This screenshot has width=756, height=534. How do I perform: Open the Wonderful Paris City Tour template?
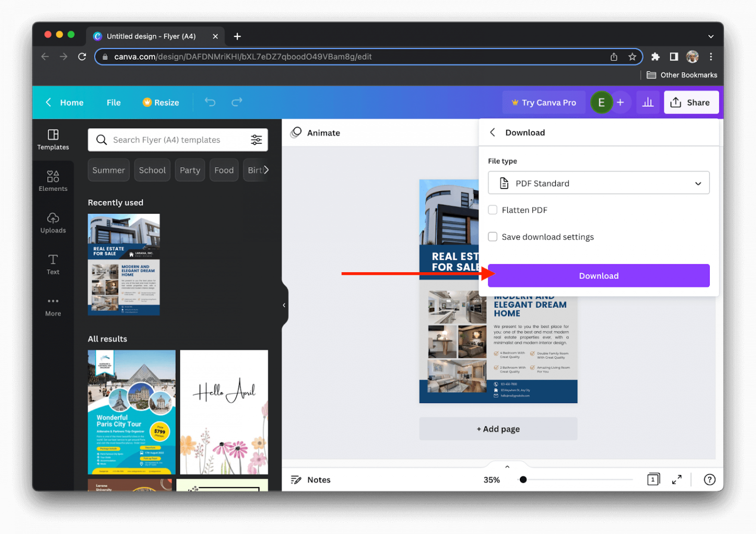(131, 412)
